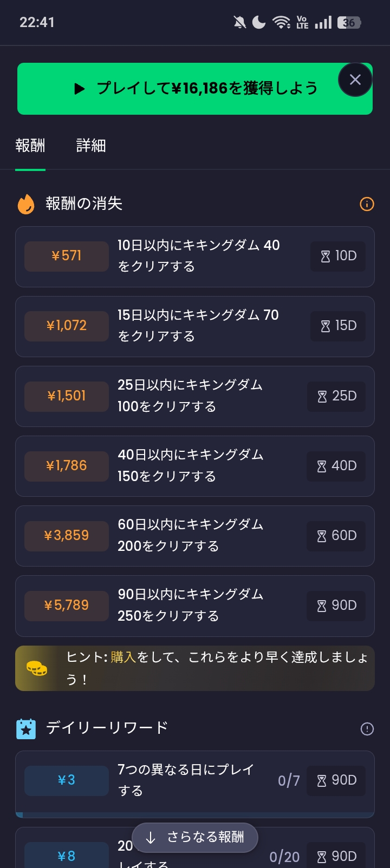390x868 pixels.
Task: Expand more rewards with さらなる報酬
Action: point(195,837)
